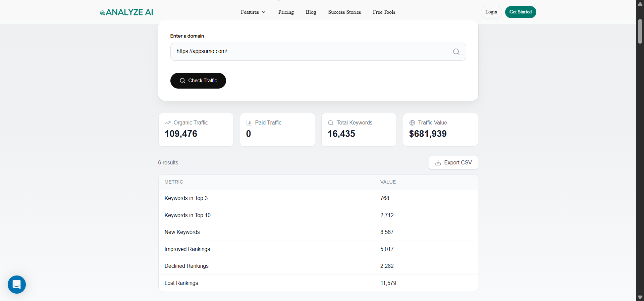
Task: Click the Paid Traffic bar chart icon
Action: [249, 123]
